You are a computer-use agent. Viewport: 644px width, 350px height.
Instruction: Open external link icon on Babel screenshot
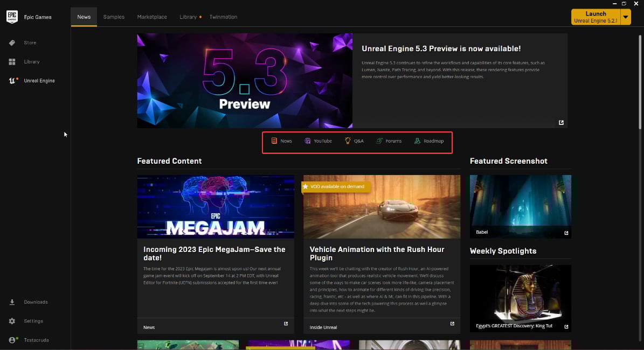pyautogui.click(x=566, y=233)
